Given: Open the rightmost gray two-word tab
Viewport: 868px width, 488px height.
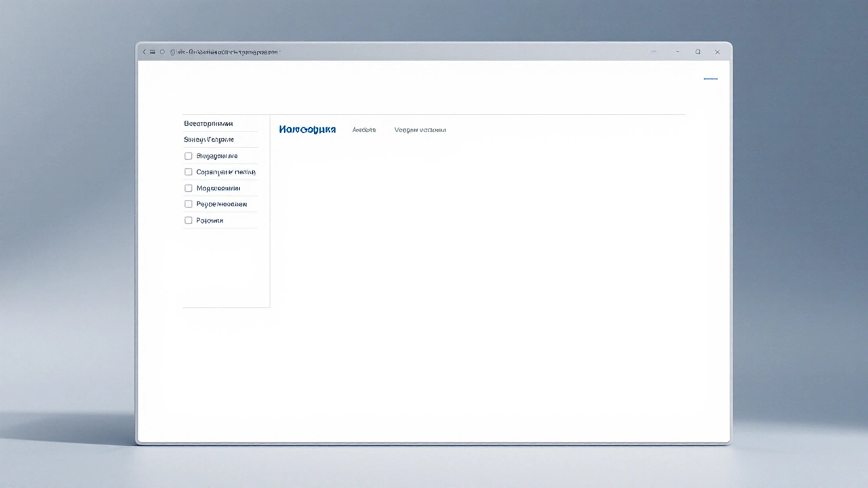Looking at the screenshot, I should click(x=420, y=129).
